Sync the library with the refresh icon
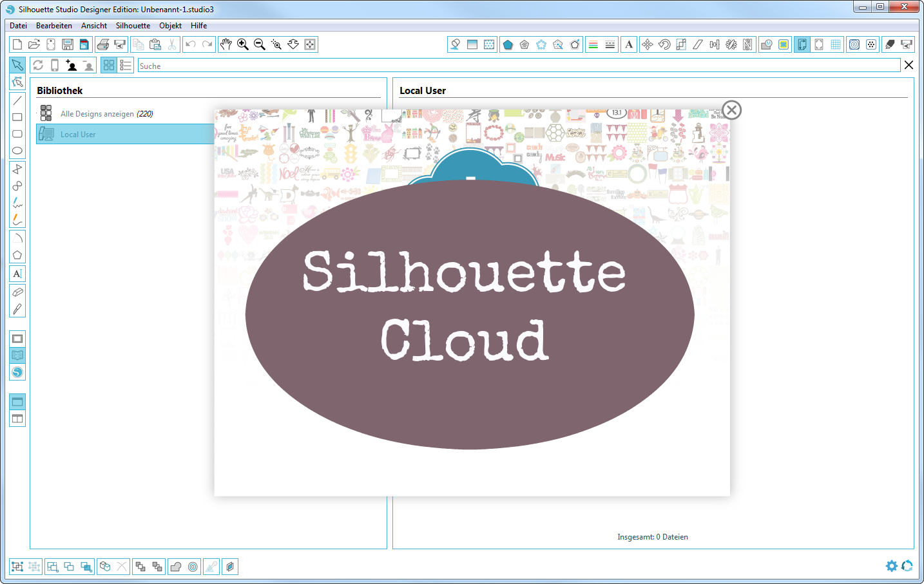 tap(38, 65)
